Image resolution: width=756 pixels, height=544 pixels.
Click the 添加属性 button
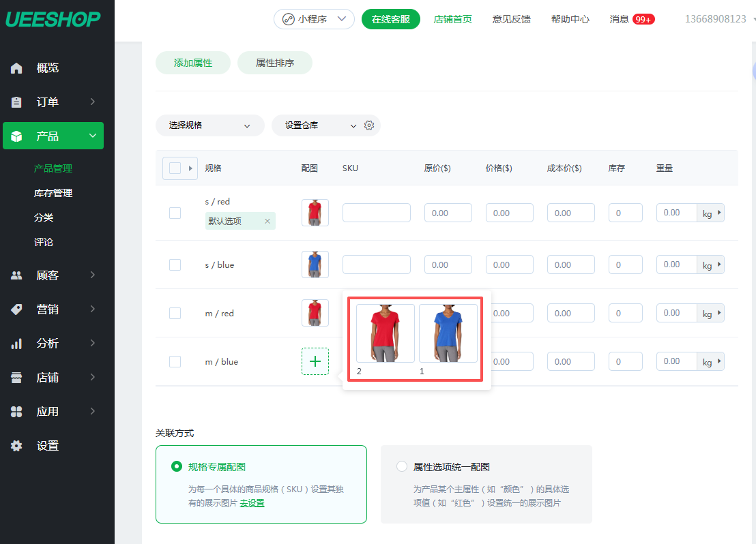[193, 63]
